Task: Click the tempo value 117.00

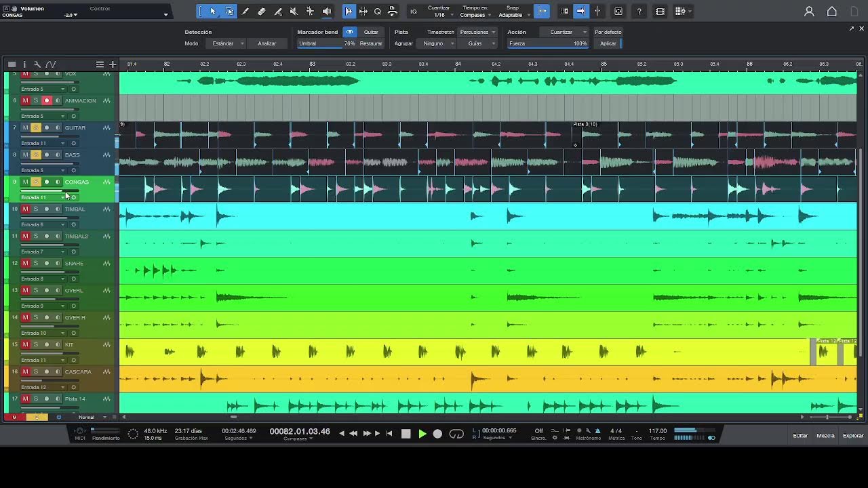Action: 657,431
